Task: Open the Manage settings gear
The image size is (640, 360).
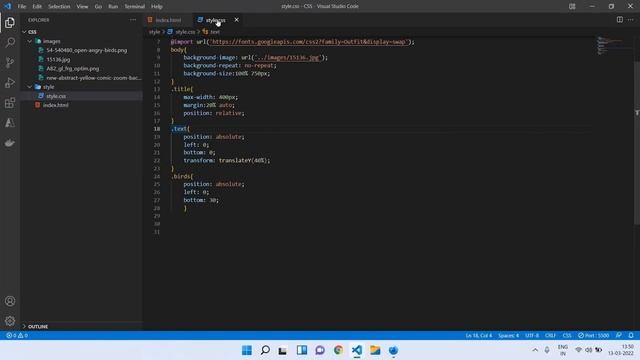Action: coord(10,321)
